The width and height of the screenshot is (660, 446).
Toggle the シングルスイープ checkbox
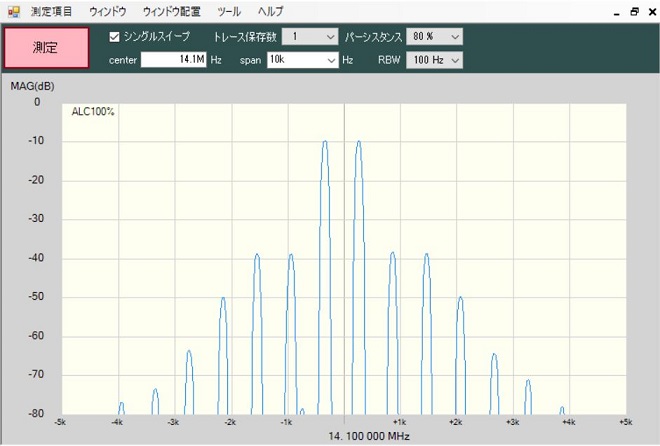[114, 37]
